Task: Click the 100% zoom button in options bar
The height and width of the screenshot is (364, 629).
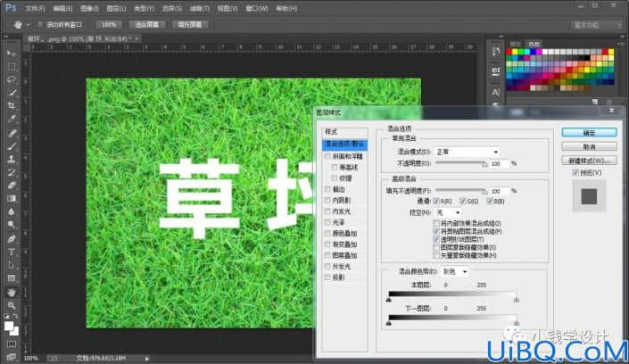Action: point(109,24)
